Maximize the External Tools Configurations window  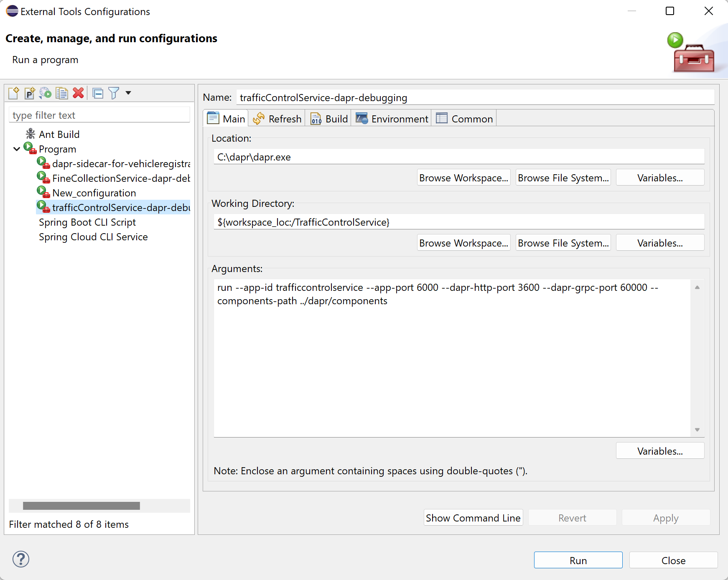(x=669, y=11)
